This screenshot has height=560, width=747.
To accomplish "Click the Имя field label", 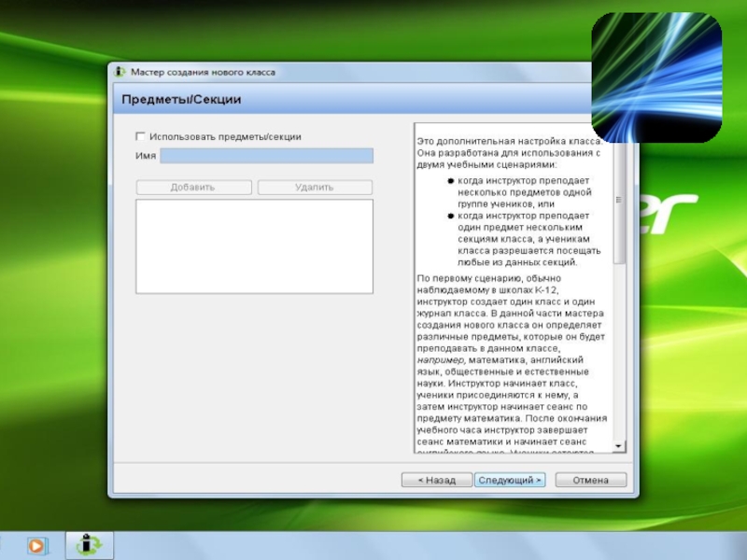I will pos(145,156).
